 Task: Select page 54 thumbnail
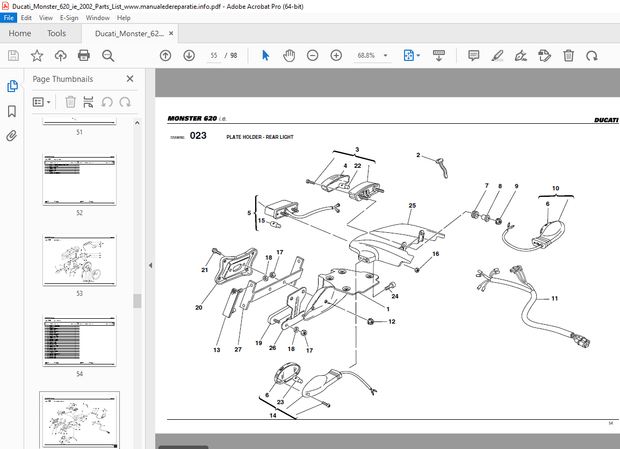point(79,341)
